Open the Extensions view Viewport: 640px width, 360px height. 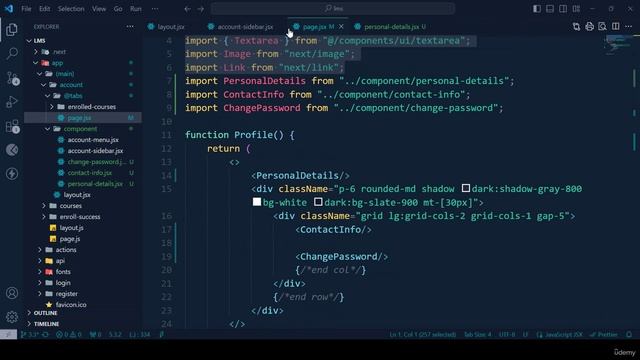click(12, 126)
